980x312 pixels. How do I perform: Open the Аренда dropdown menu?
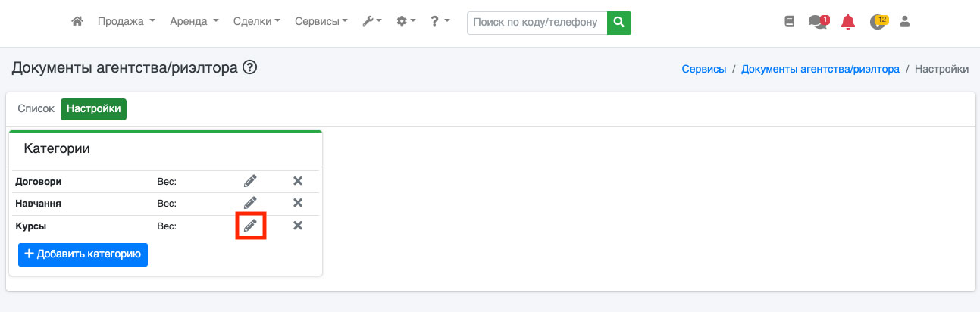[195, 22]
